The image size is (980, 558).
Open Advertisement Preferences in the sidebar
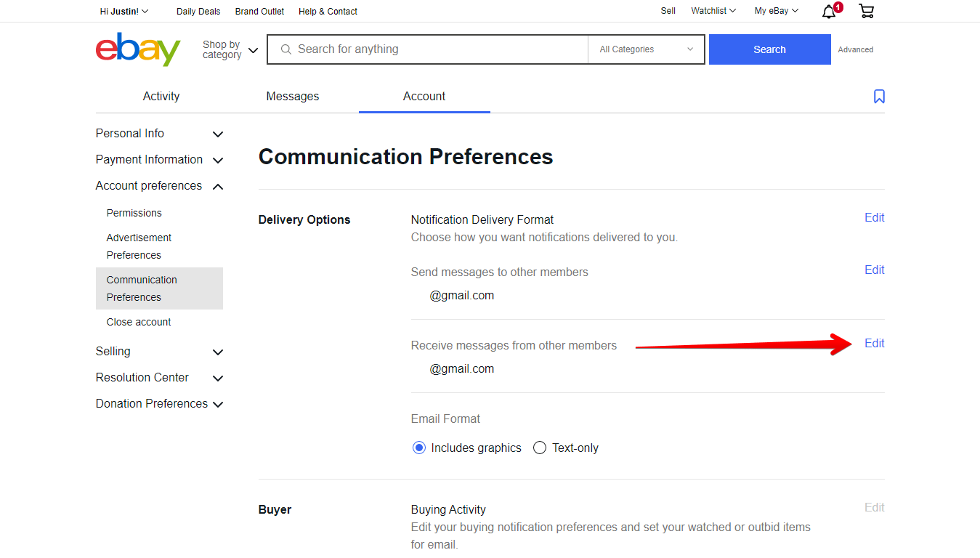coord(139,246)
